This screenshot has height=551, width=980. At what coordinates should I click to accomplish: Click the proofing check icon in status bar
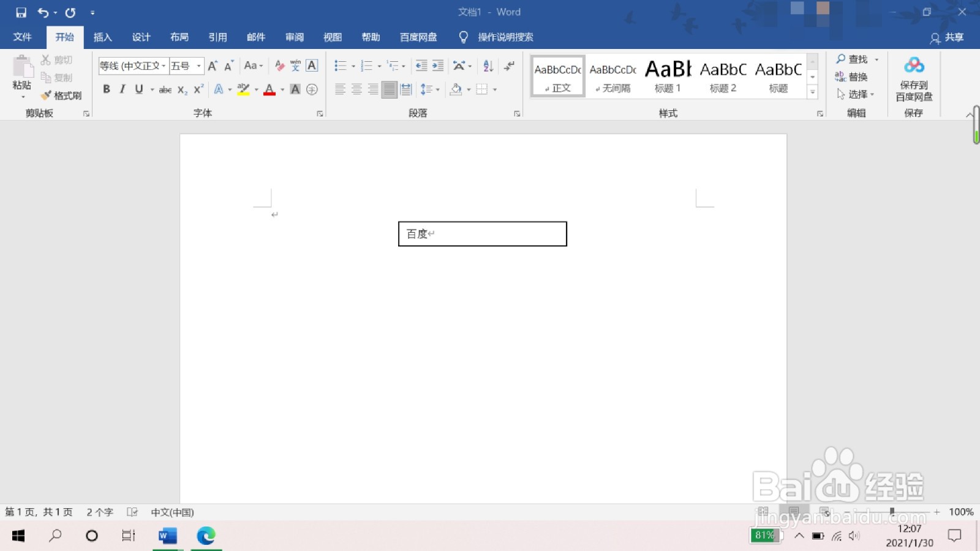(132, 512)
